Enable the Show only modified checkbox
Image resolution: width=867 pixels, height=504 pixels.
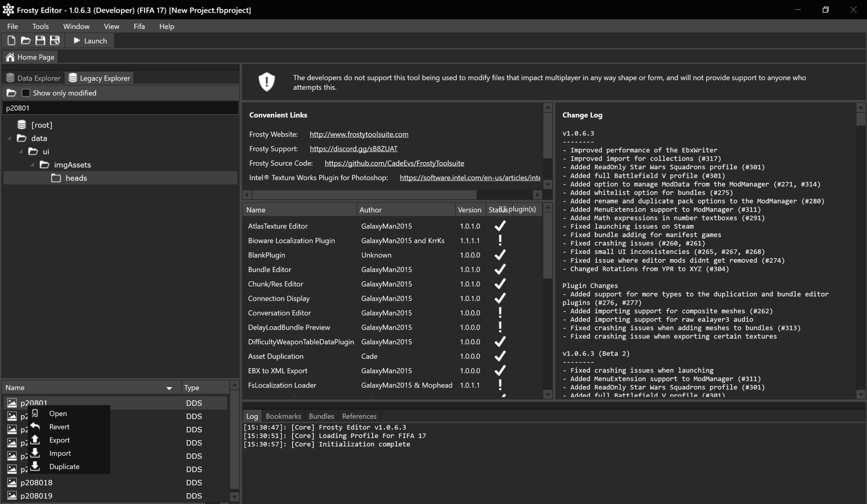[x=26, y=93]
